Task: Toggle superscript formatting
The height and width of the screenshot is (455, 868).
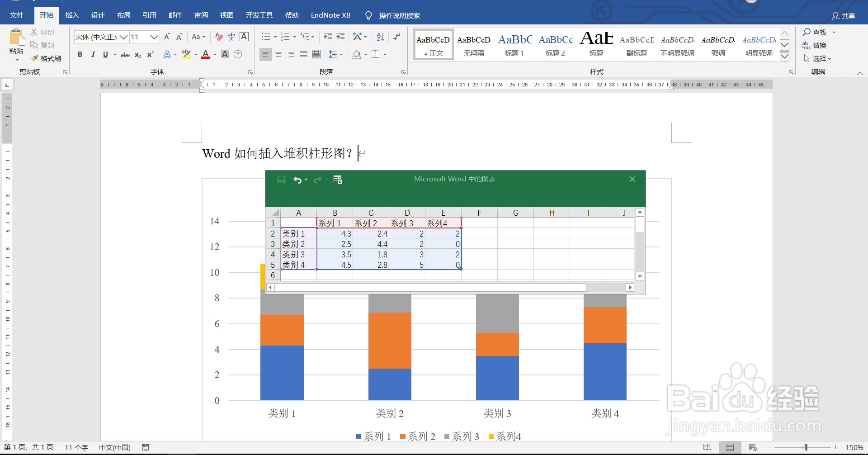Action: click(151, 54)
